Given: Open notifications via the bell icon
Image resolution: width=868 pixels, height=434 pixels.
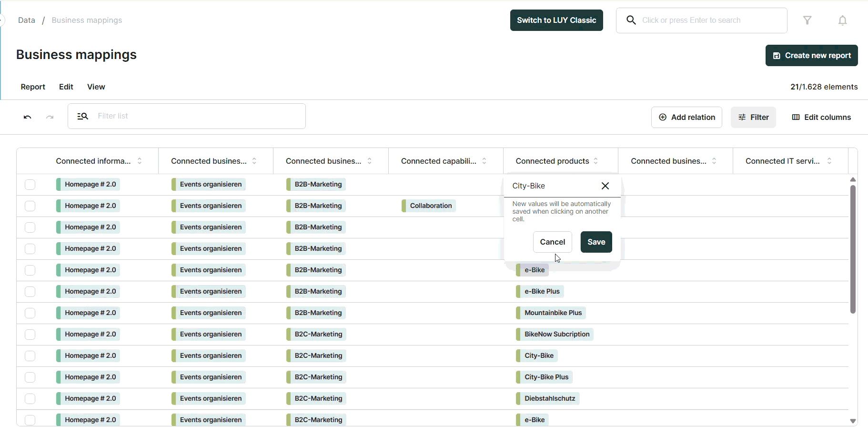Looking at the screenshot, I should coord(842,20).
